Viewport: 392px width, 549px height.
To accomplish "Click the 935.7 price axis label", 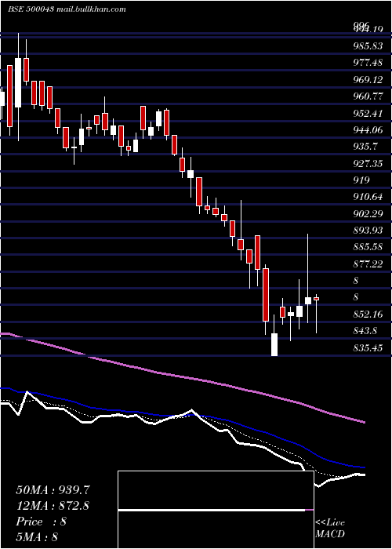I will click(365, 147).
